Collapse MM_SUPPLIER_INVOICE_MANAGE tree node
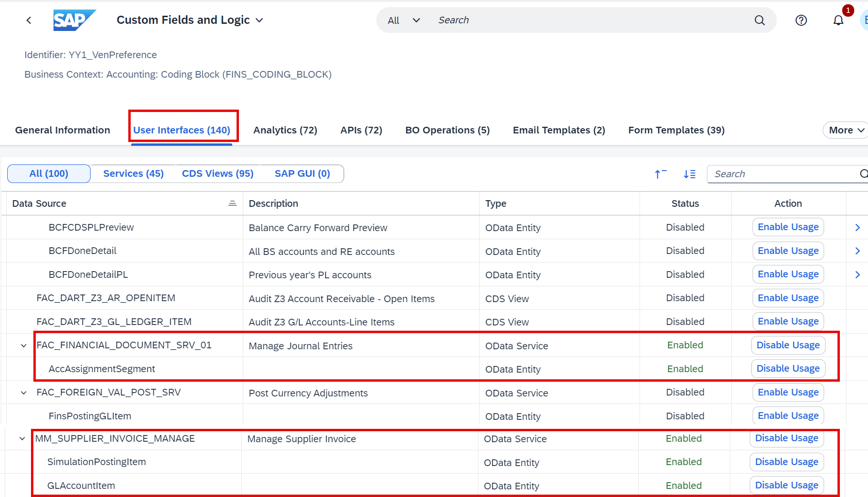868x497 pixels. 22,438
